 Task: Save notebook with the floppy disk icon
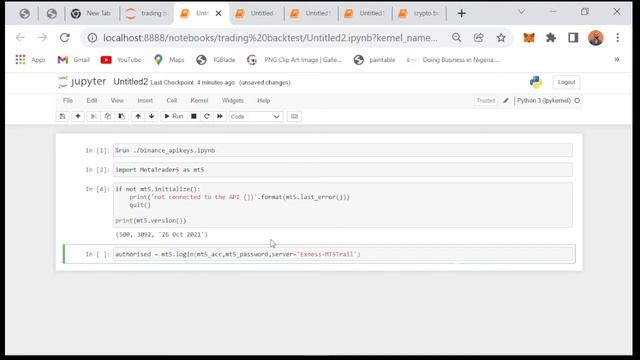coord(62,116)
